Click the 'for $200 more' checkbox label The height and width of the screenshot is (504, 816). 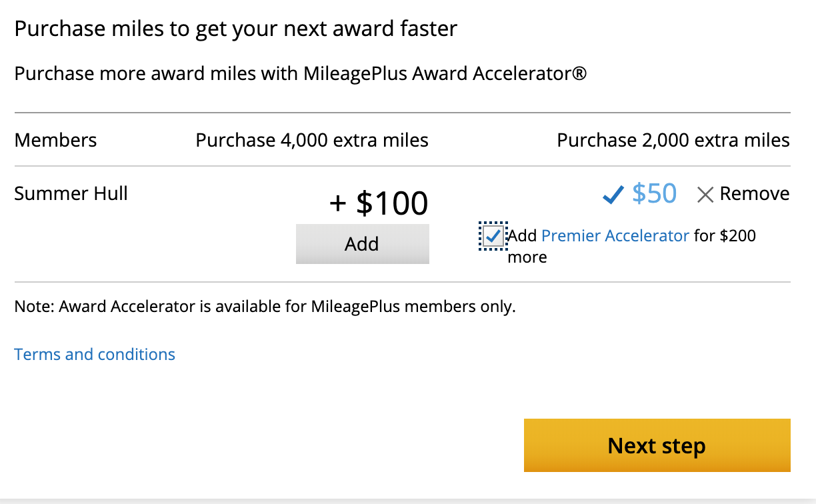[725, 235]
